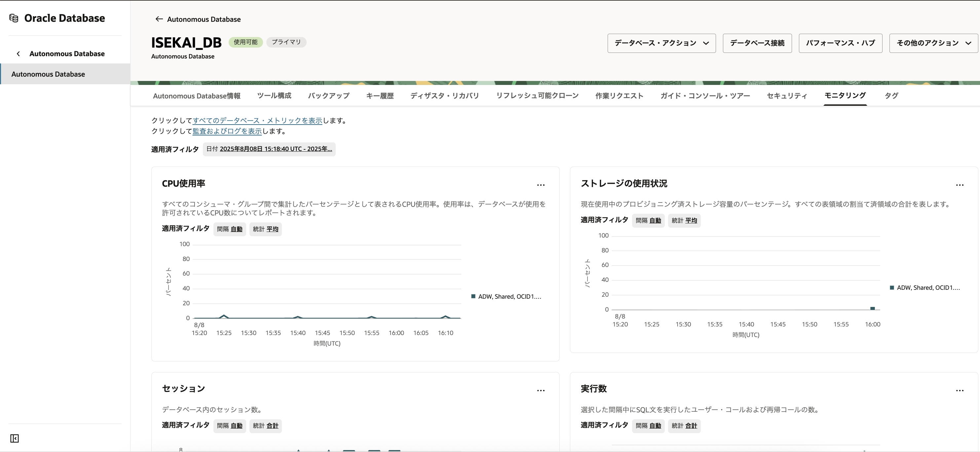
Task: Open the ストレージの使用状況 chart options menu
Action: [960, 185]
